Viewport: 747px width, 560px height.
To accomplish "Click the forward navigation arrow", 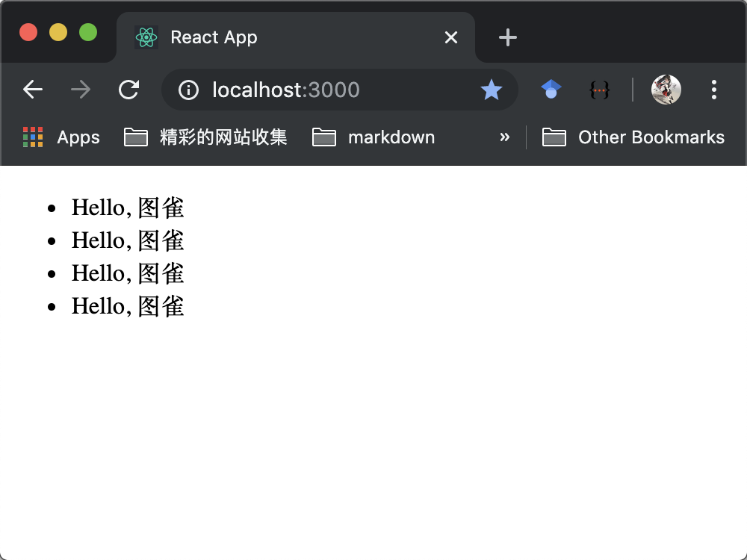I will 80,90.
